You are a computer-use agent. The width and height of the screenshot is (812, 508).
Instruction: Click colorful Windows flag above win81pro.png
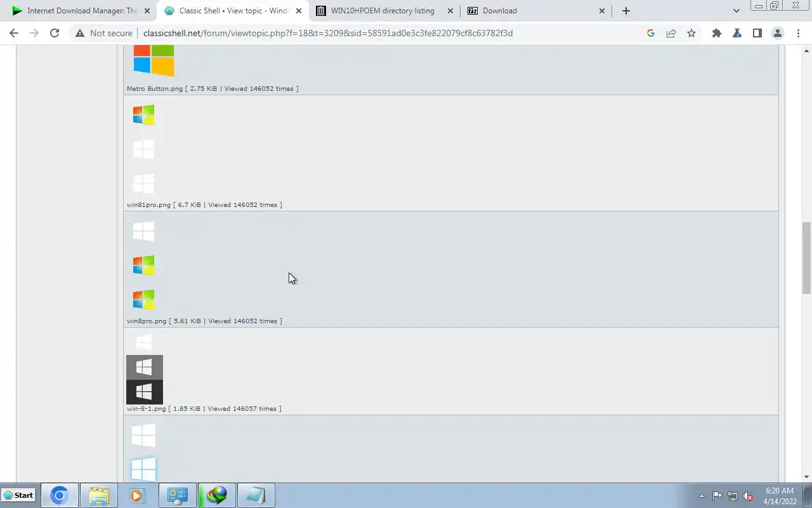(x=144, y=115)
